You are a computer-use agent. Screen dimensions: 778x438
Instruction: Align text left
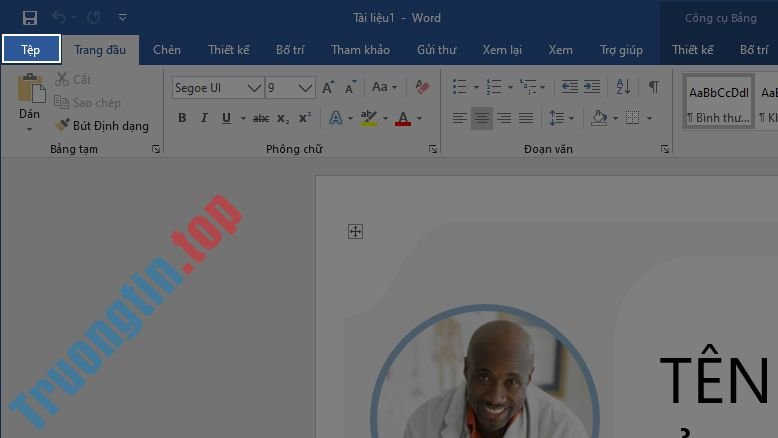pyautogui.click(x=459, y=118)
